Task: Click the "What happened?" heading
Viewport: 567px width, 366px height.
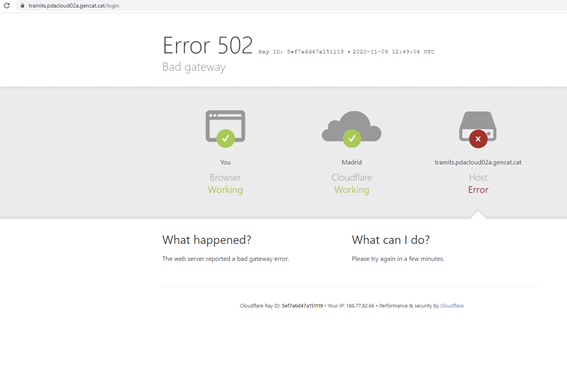Action: pyautogui.click(x=206, y=240)
